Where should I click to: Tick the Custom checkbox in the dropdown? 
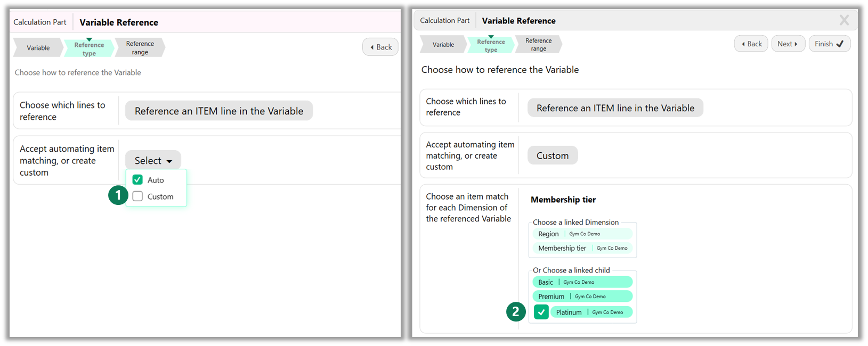137,196
